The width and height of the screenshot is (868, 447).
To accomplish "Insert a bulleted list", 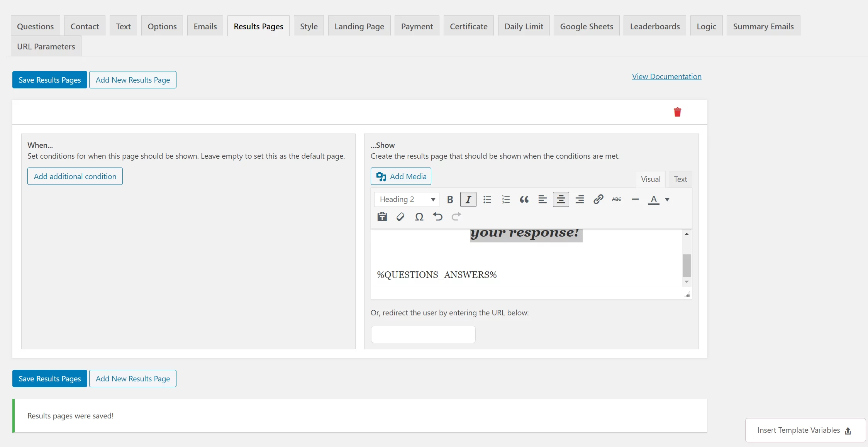I will 487,200.
